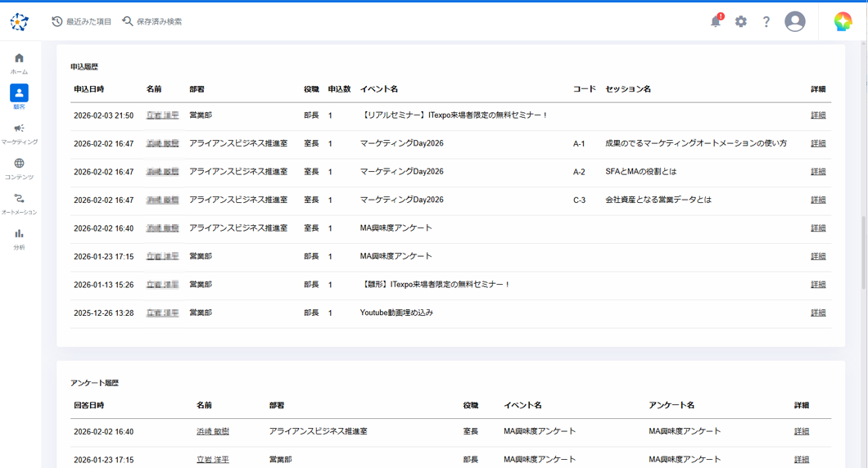Click the 申込履歴 section heading
Screen dimensions: 868x468
84,67
